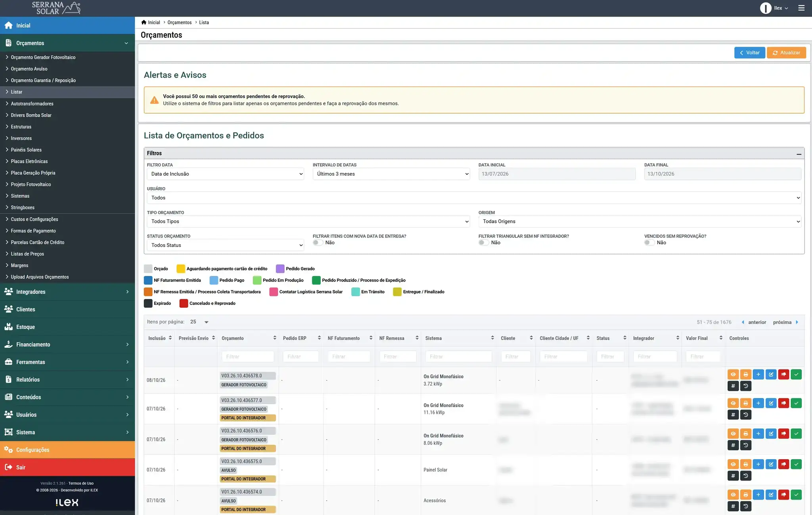Open the Origem dropdown

[x=640, y=222]
